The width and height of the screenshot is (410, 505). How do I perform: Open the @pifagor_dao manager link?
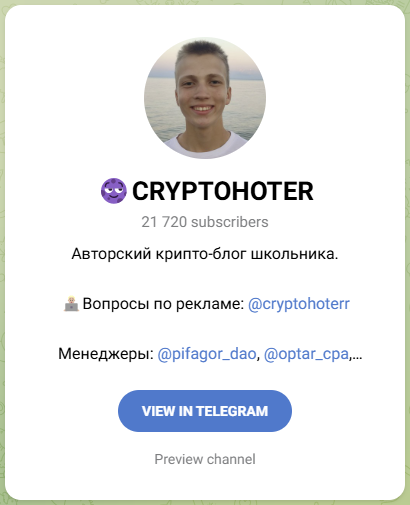[x=207, y=354]
